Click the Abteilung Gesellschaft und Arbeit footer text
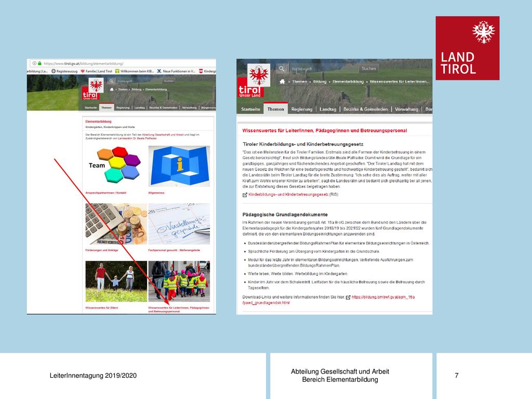This screenshot has width=532, height=399. pos(340,371)
